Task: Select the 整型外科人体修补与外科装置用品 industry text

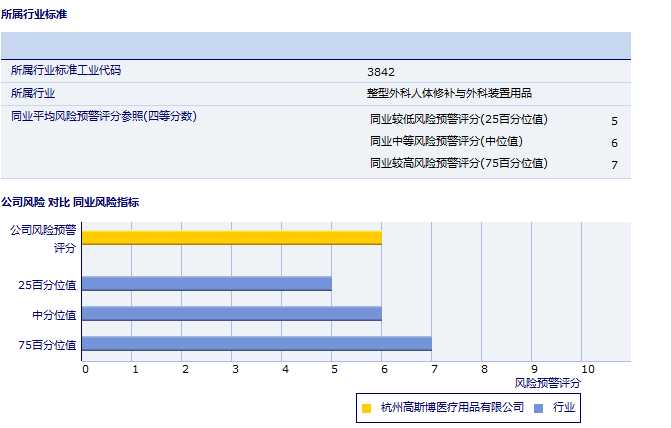Action: (x=449, y=93)
